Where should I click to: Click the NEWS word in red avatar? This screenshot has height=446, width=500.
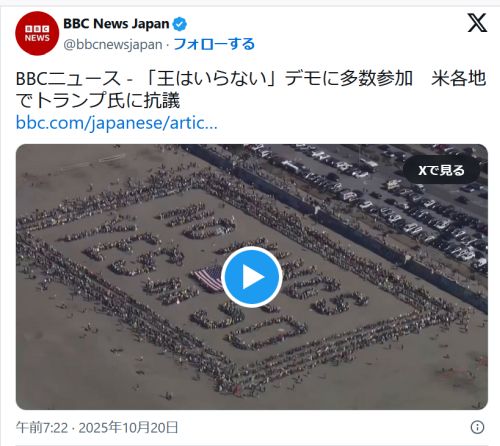37,38
